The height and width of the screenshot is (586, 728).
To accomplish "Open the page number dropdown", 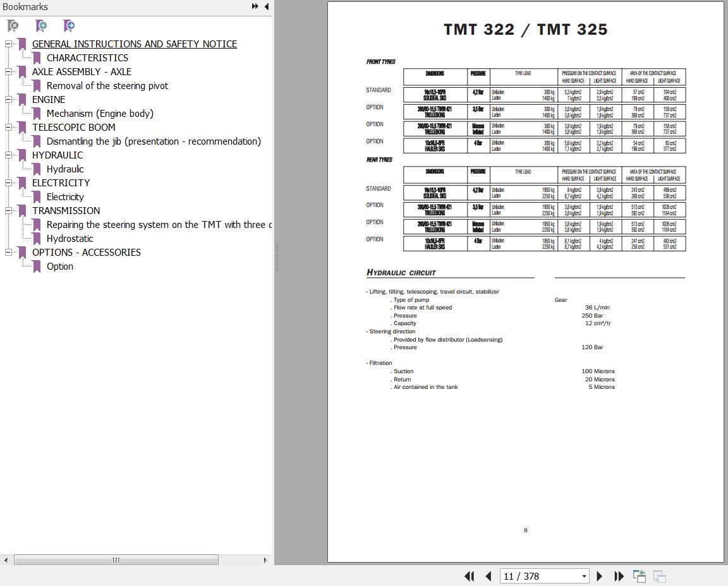I will pos(584,577).
